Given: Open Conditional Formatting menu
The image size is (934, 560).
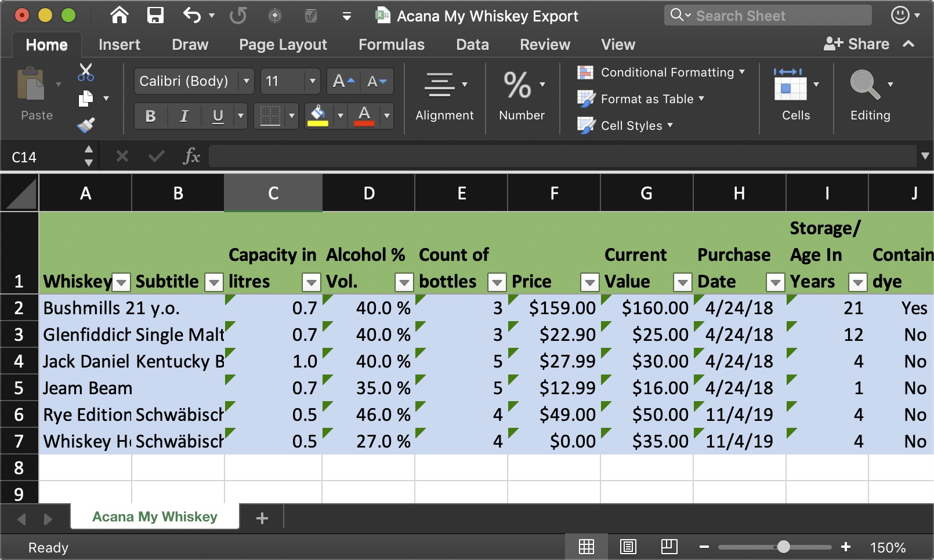Looking at the screenshot, I should (x=661, y=72).
